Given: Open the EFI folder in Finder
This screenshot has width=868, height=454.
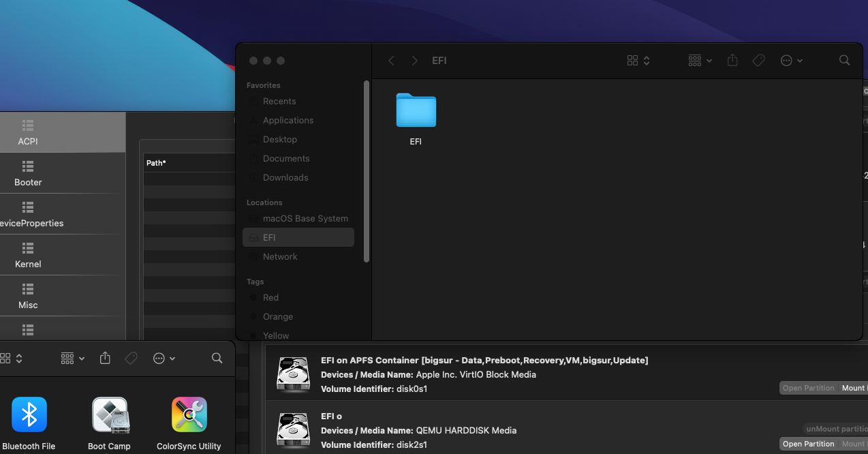Looking at the screenshot, I should click(x=416, y=110).
